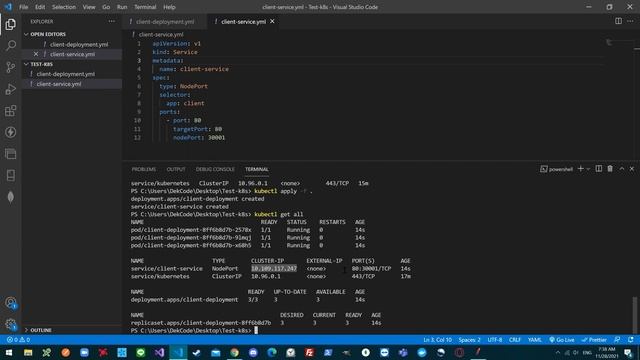The width and height of the screenshot is (640, 360).
Task: Open the Run and Debug view
Action: point(11,89)
